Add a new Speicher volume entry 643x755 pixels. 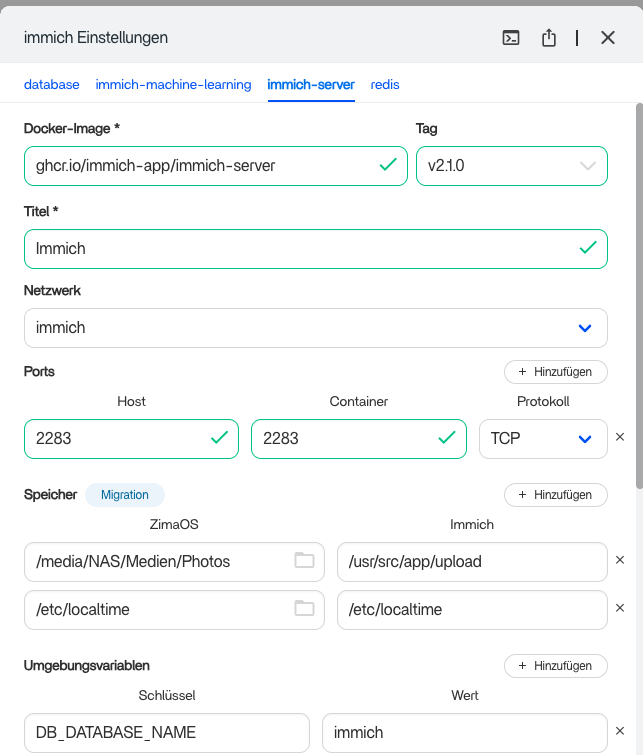[x=555, y=495]
